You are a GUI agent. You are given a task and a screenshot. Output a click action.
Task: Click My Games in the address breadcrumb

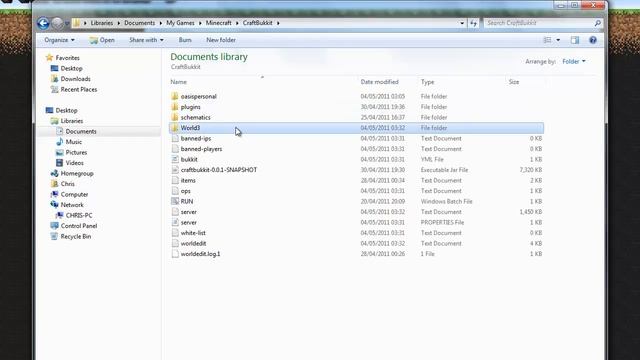click(180, 23)
